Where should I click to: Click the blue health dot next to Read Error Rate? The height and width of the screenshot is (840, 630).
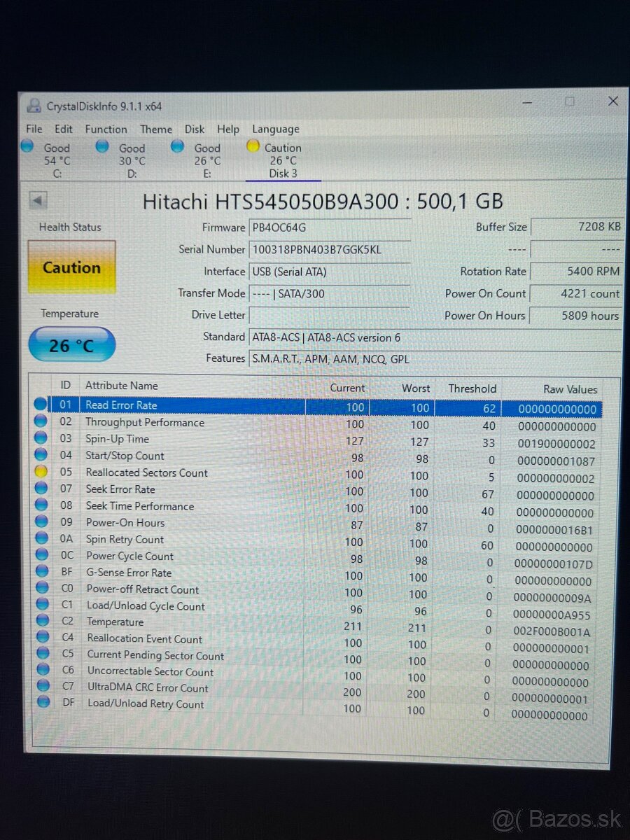41,404
